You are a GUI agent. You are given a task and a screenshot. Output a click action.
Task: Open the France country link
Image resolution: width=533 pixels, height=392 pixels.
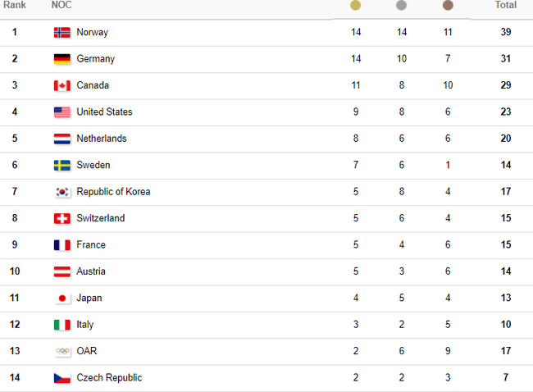click(x=91, y=245)
